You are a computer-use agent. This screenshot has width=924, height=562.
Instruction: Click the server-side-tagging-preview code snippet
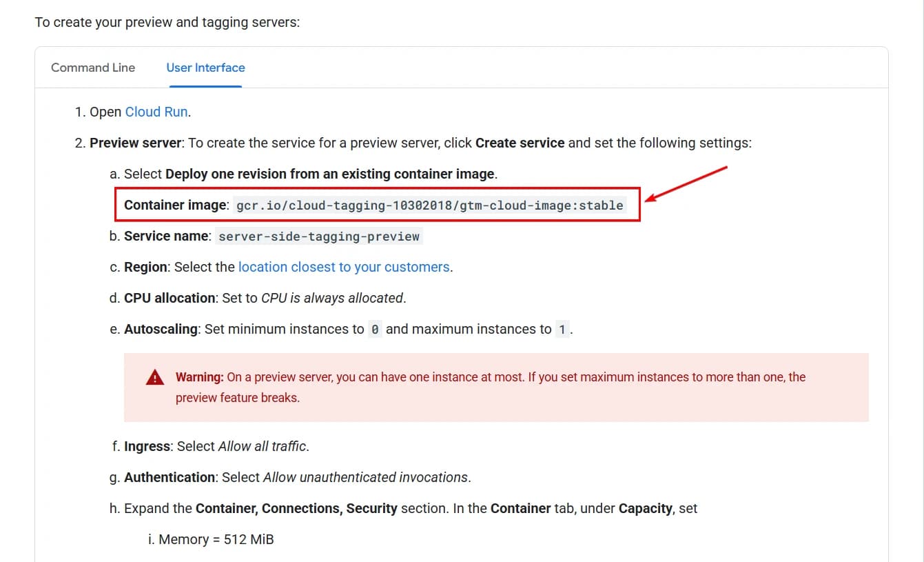320,236
